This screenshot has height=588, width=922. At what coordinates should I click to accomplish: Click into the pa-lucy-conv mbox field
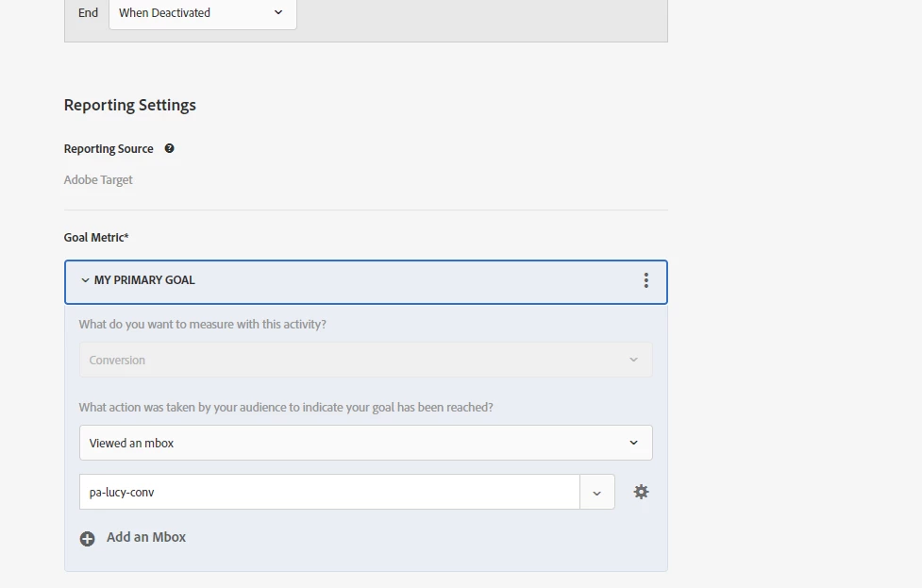(329, 492)
